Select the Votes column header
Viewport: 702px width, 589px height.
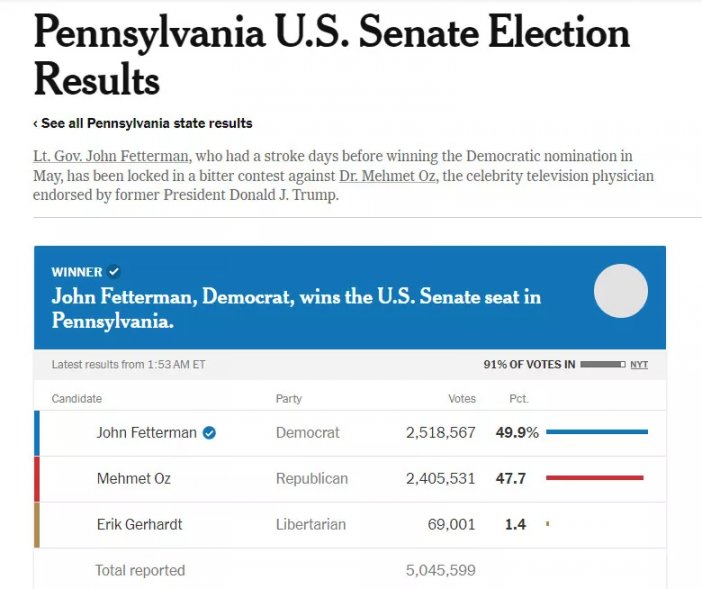(462, 399)
